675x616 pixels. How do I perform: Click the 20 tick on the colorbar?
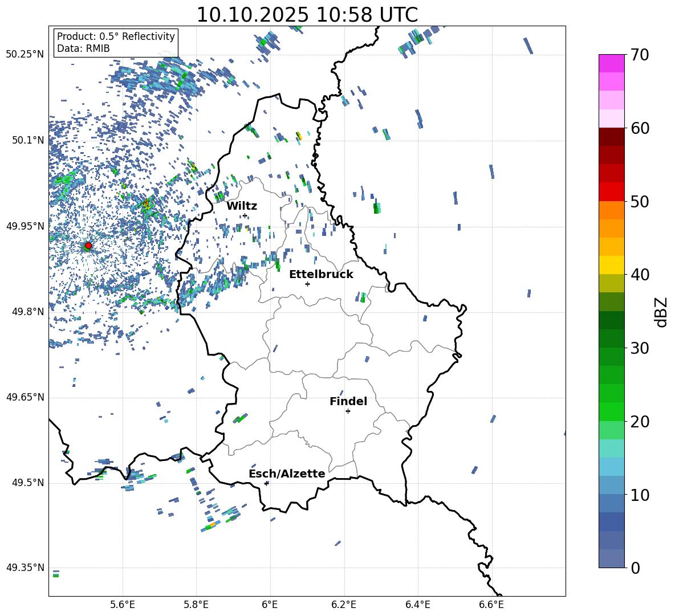(639, 422)
